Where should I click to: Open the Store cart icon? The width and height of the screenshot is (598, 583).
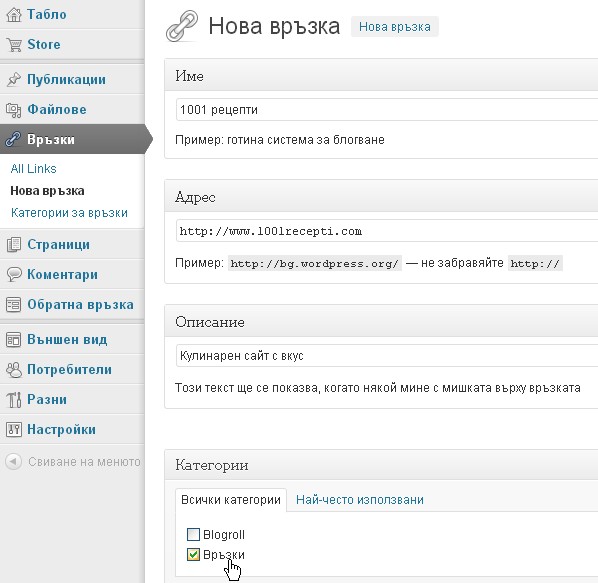(14, 45)
